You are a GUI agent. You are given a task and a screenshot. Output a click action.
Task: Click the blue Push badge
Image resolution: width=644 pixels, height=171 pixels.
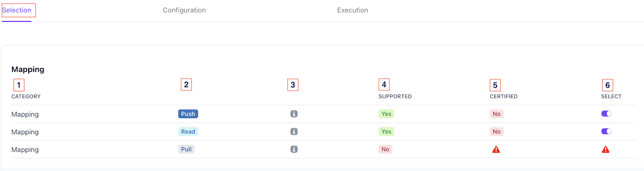coord(188,114)
